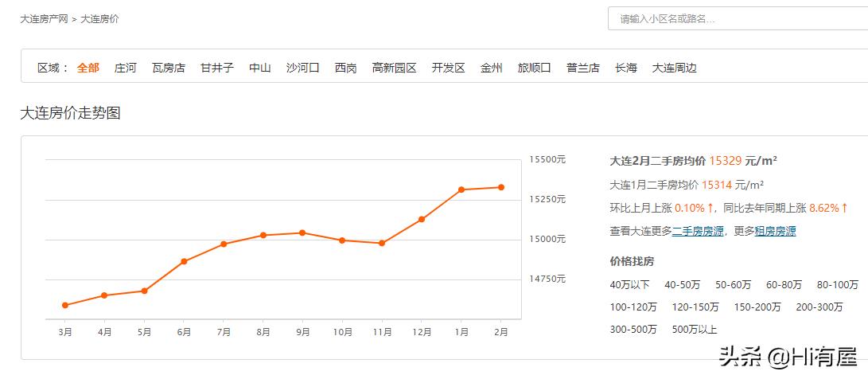Filter by price 40万以下
868x379 pixels.
point(629,284)
